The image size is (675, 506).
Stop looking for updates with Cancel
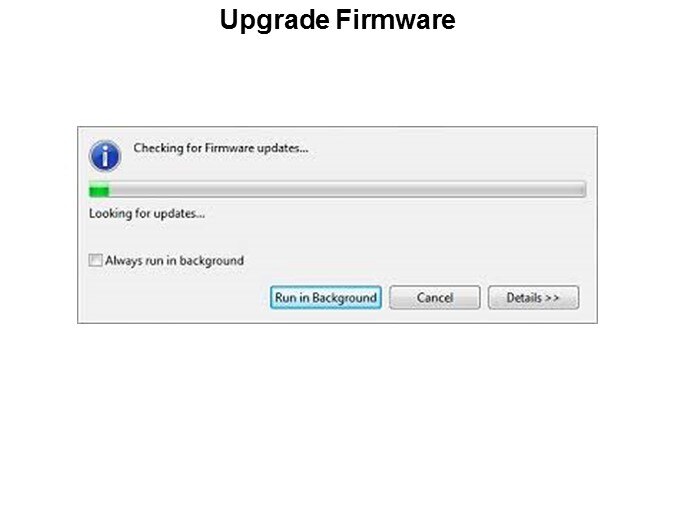(435, 298)
